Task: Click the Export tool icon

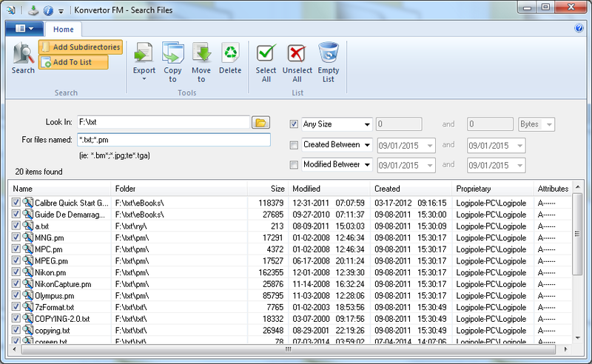Action: click(144, 53)
